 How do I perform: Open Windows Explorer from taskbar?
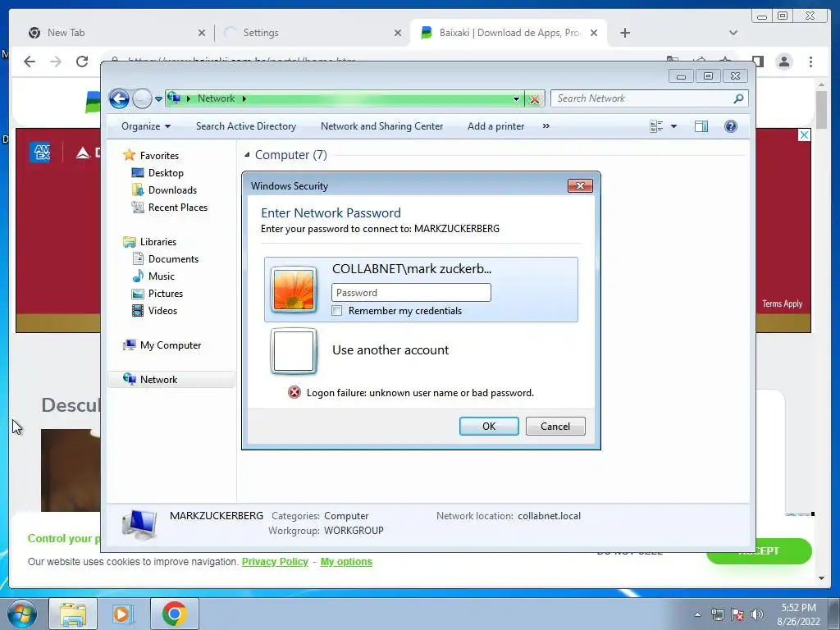[x=73, y=614]
